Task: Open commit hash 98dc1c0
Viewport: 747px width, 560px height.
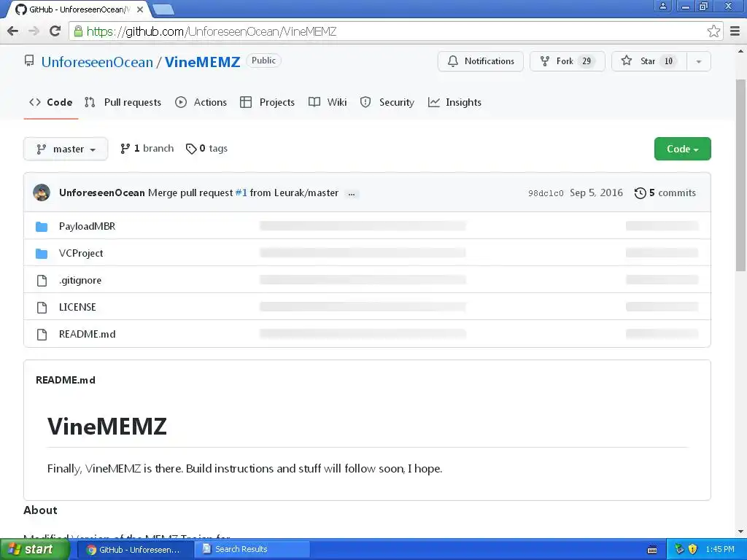Action: pos(546,193)
